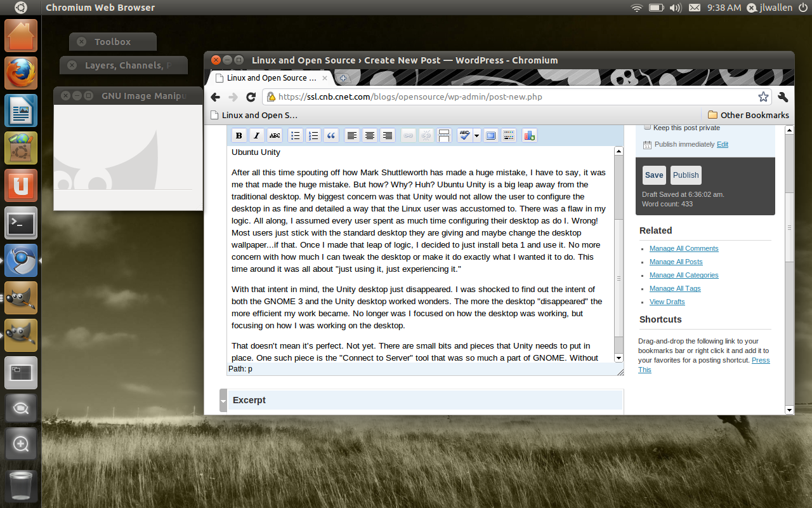Toggle bold formatting in the post editor
Image resolution: width=812 pixels, height=508 pixels.
click(x=239, y=135)
